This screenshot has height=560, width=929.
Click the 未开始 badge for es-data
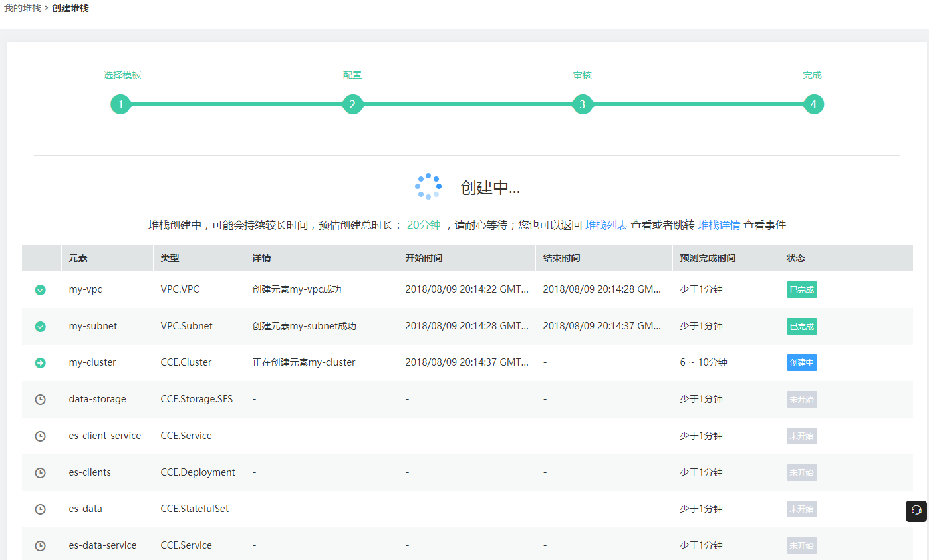point(801,509)
